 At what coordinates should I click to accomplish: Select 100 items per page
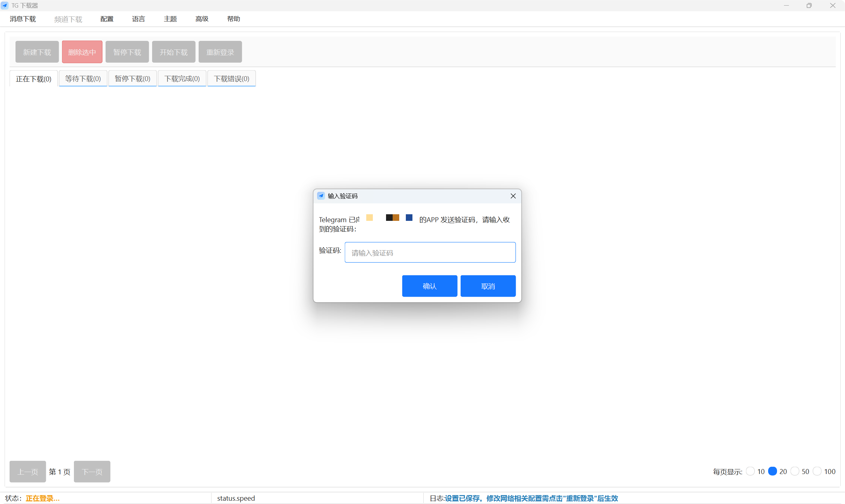(817, 471)
